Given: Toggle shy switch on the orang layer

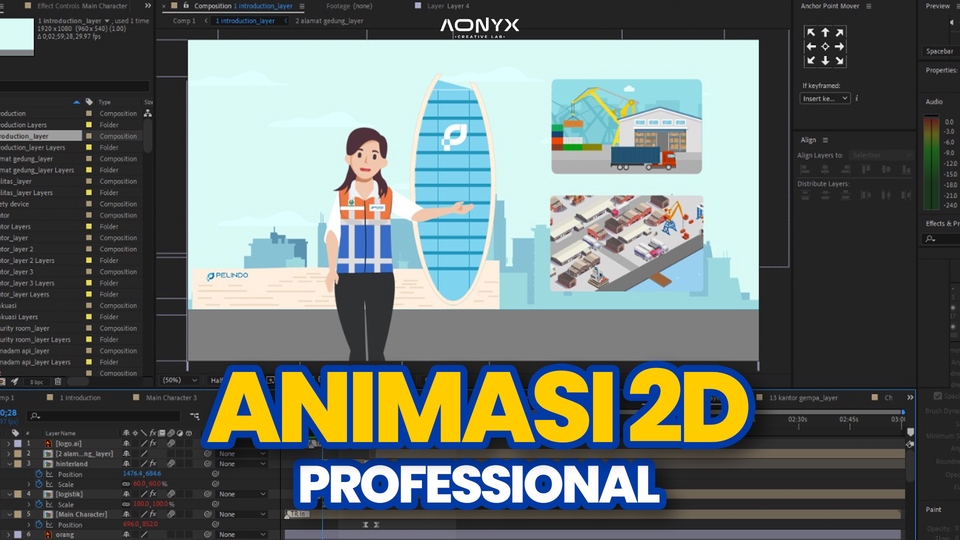Looking at the screenshot, I should click(127, 534).
